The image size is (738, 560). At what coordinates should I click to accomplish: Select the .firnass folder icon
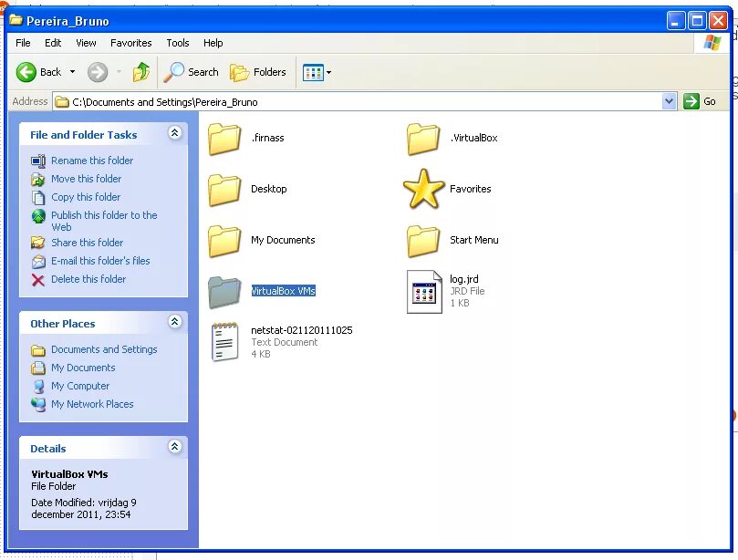224,139
